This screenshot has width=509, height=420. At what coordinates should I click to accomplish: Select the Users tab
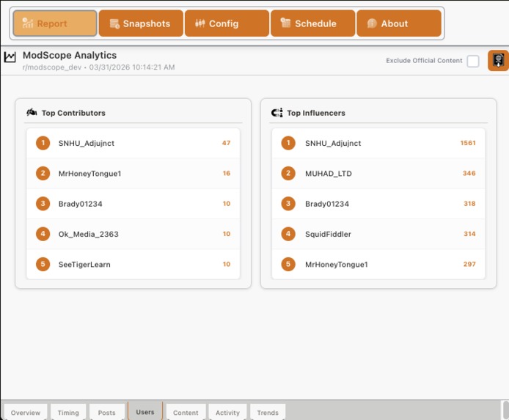[x=145, y=412]
